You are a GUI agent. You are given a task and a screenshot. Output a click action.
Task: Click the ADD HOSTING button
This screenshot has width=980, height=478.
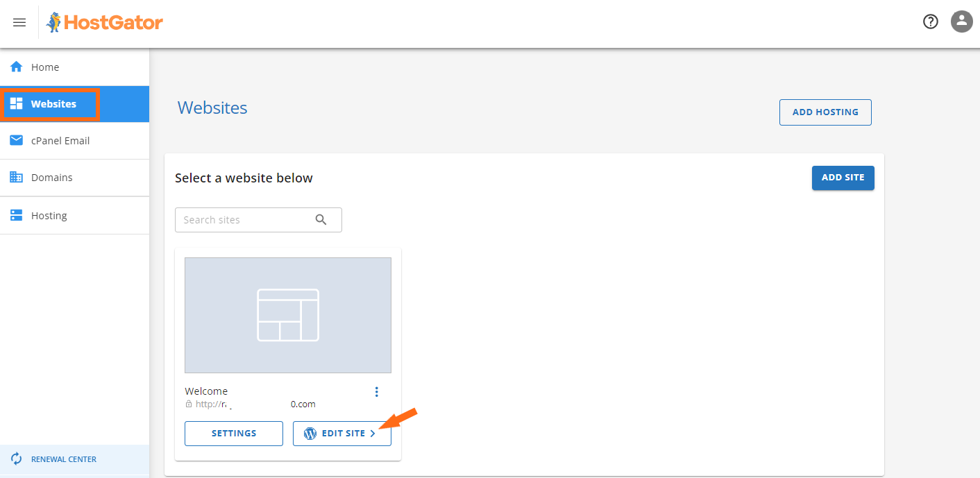click(825, 112)
